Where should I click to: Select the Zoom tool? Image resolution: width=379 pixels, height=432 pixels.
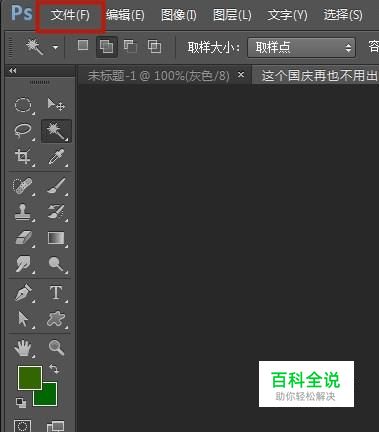[x=56, y=348]
